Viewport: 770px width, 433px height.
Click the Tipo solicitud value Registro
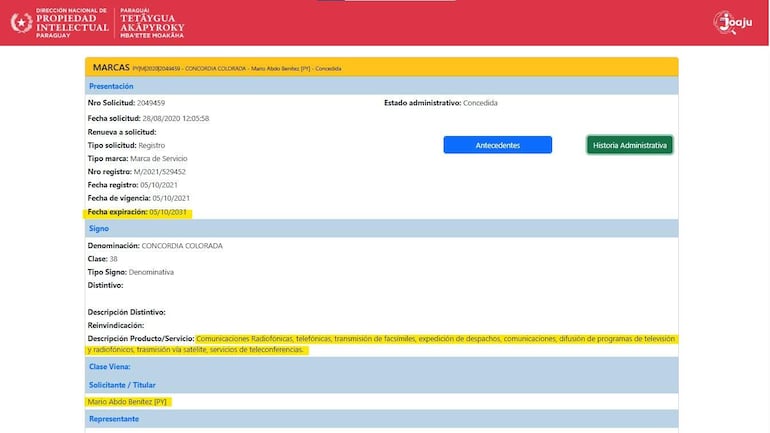tap(152, 145)
